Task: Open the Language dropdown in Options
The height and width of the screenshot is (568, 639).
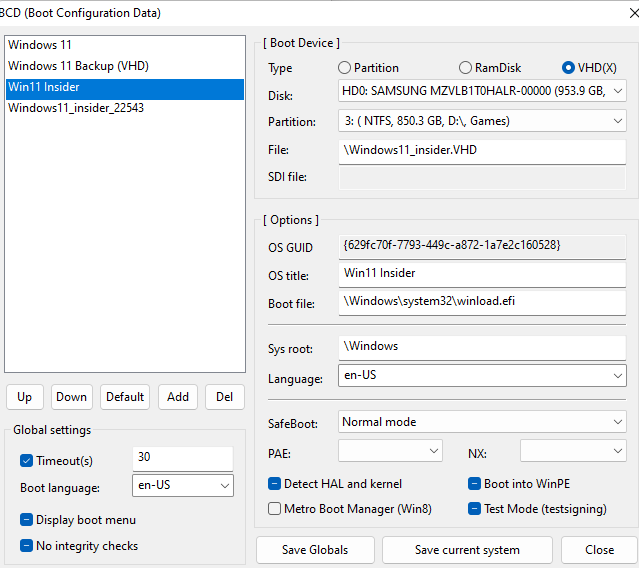Action: 482,376
